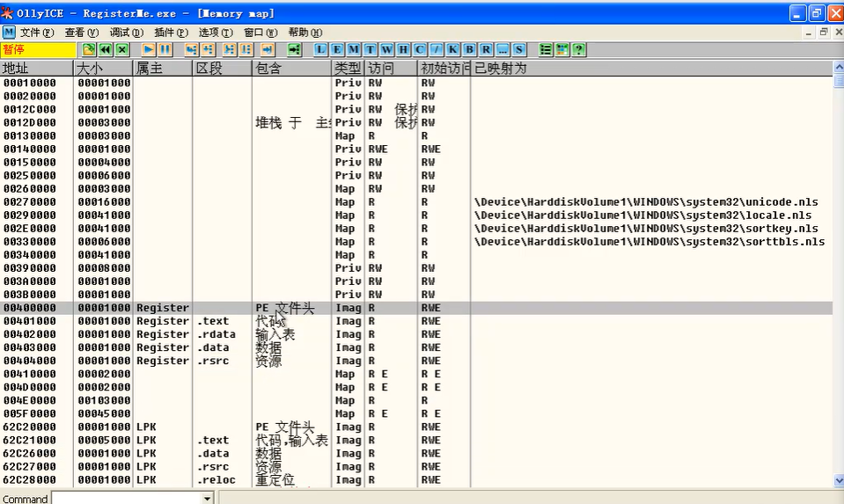844x504 pixels.
Task: Click the Trace over icon
Action: point(246,50)
